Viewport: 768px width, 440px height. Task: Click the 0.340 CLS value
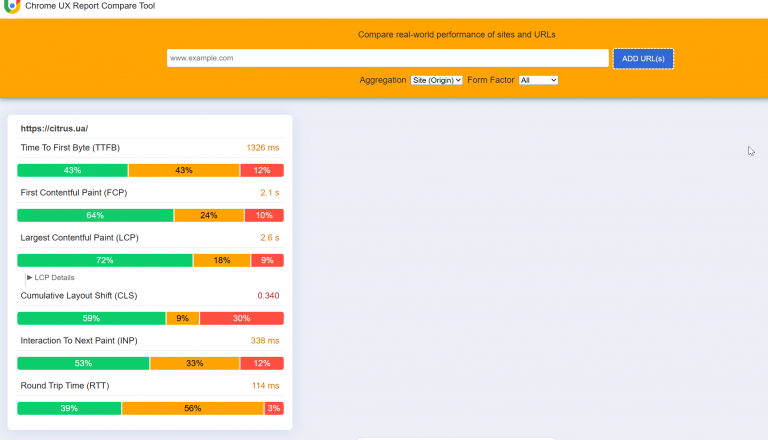(x=268, y=295)
